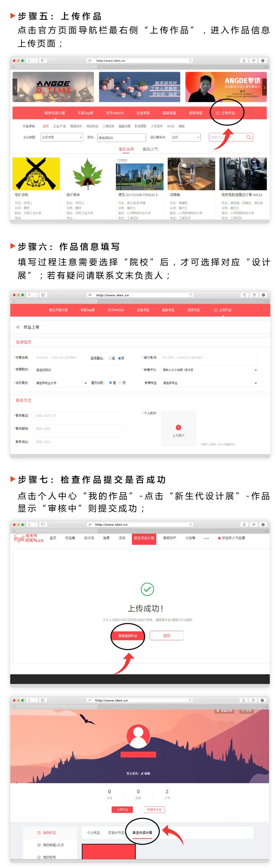Click the 上传作品 cloud icon in first browser
The height and width of the screenshot is (868, 279).
click(x=218, y=113)
